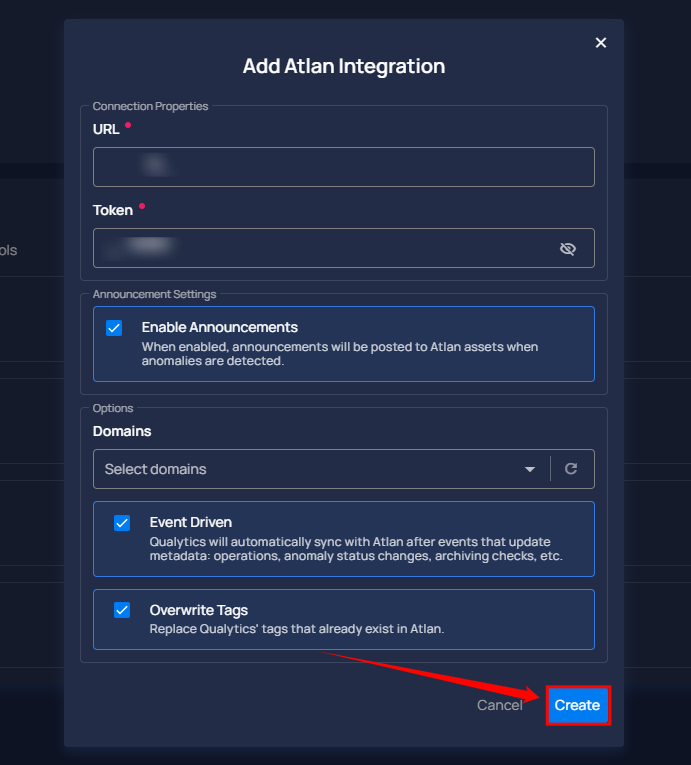
Task: Create the Atlan integration
Action: click(x=577, y=705)
